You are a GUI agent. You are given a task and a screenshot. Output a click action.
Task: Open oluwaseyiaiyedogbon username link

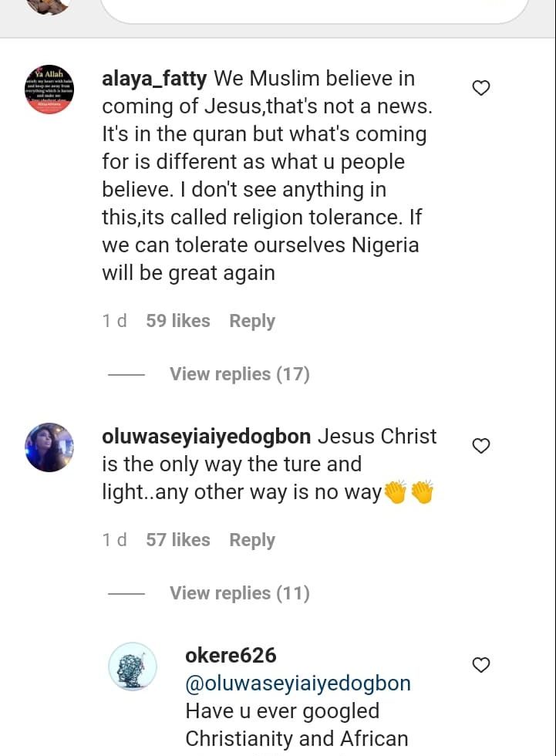pyautogui.click(x=206, y=437)
